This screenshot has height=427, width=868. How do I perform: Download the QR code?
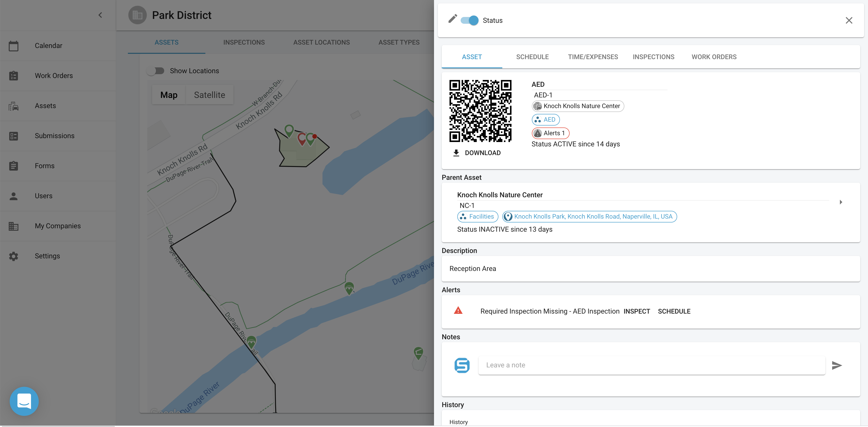[x=477, y=153]
